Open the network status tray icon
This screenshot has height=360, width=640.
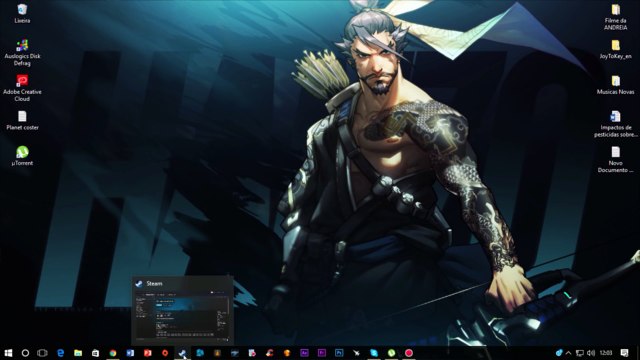coord(580,353)
